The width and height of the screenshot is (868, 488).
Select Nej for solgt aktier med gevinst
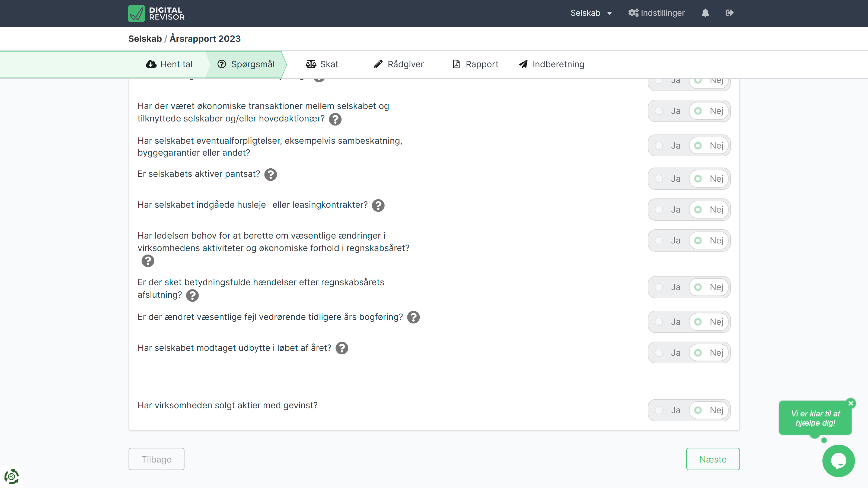(709, 410)
